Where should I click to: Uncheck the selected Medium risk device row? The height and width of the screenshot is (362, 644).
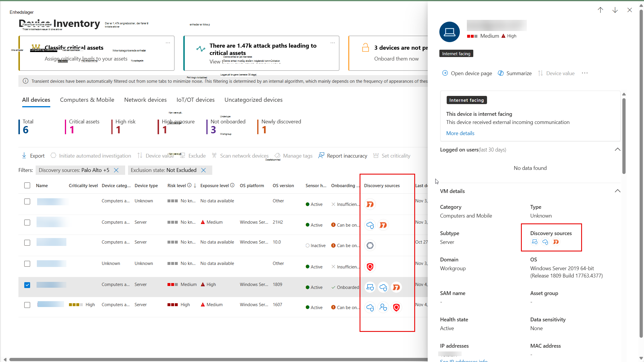(x=27, y=285)
